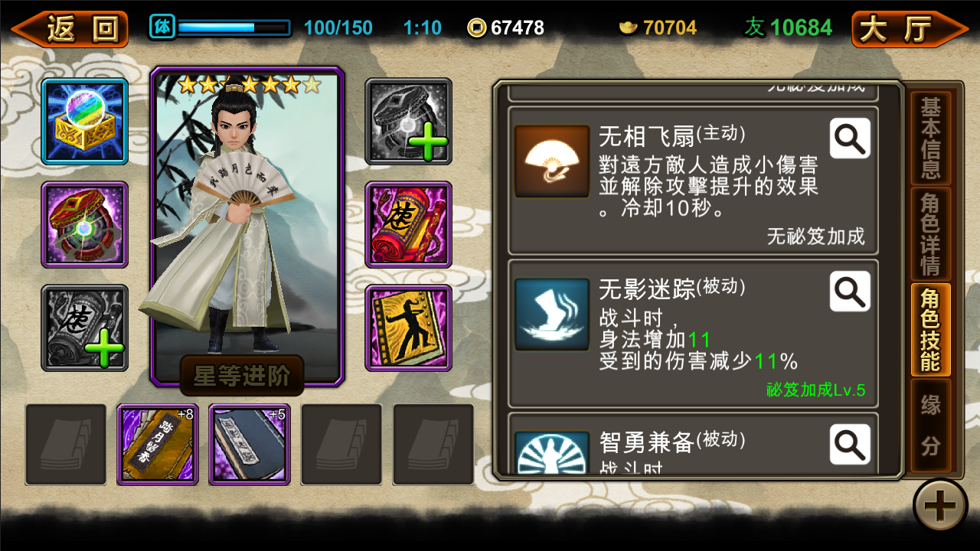Go back with 返回 button

coord(70,29)
